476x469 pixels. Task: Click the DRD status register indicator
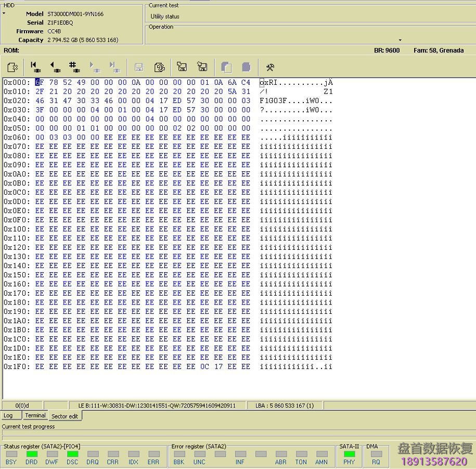coord(31,454)
